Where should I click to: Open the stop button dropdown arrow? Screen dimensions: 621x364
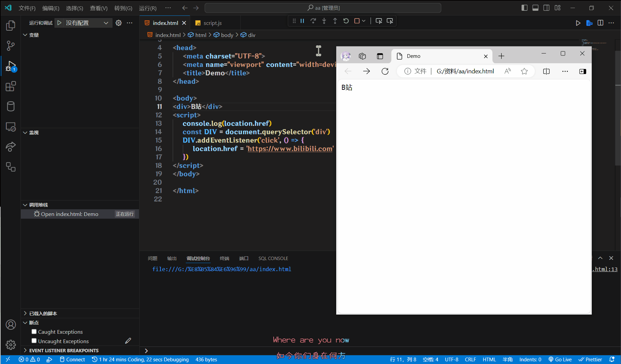coord(364,21)
